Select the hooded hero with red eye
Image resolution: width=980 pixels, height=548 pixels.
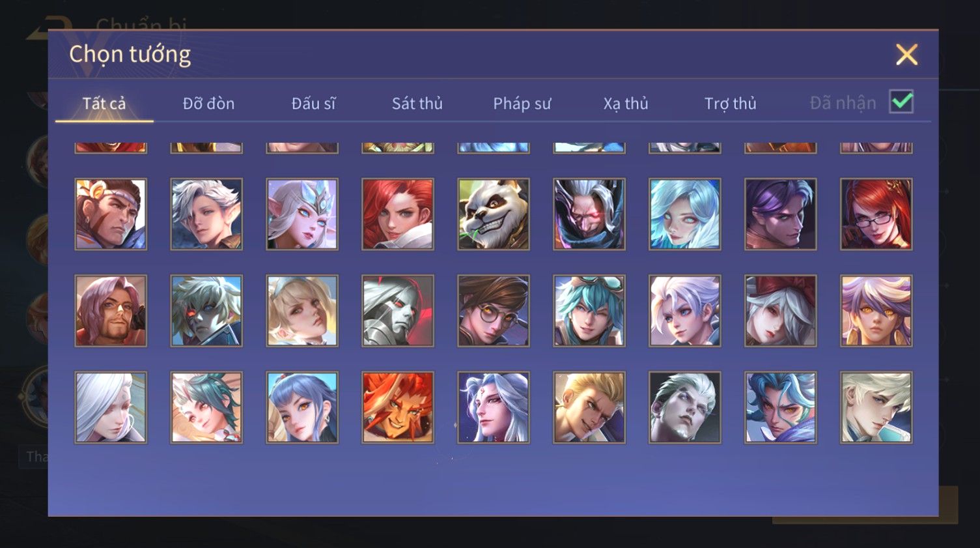pyautogui.click(x=589, y=214)
